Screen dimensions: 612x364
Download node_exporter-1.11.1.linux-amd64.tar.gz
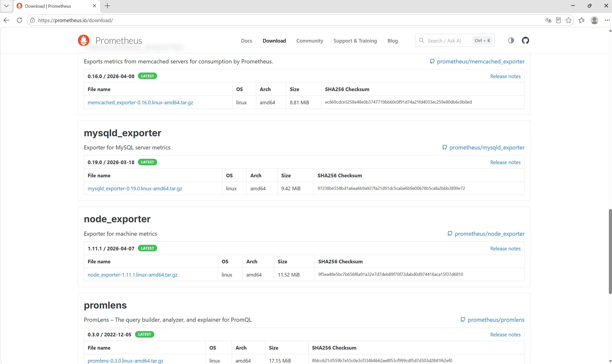(x=132, y=275)
